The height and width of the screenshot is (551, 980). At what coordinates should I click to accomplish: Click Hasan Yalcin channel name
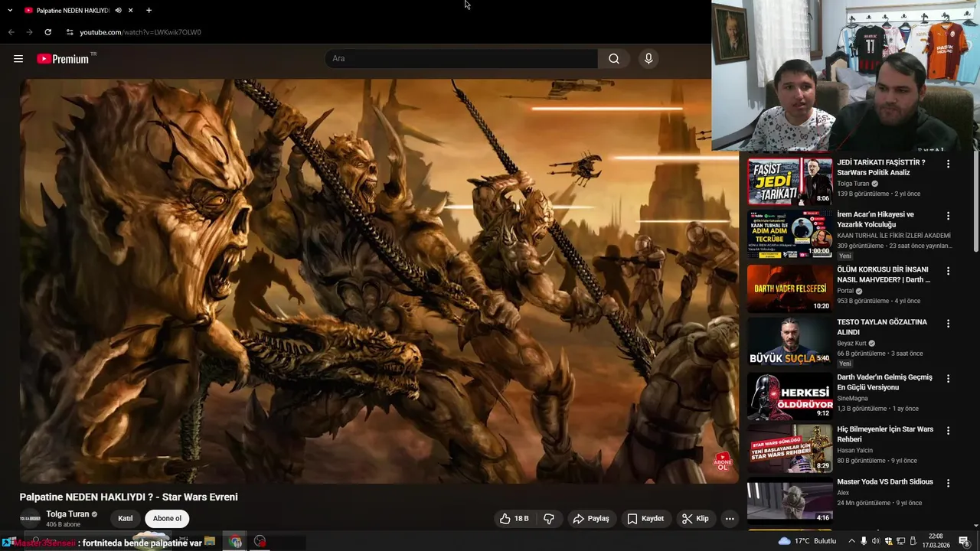pyautogui.click(x=854, y=450)
